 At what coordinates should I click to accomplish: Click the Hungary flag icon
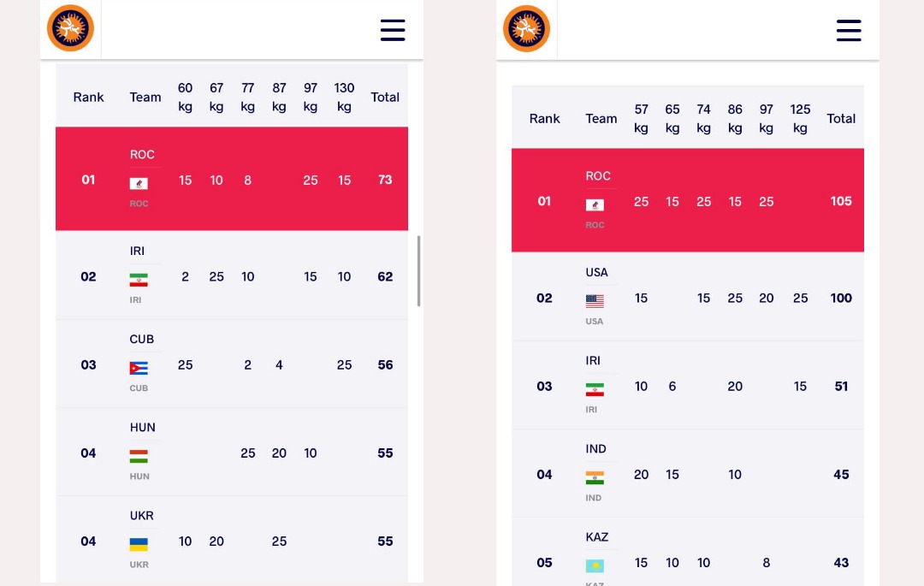click(x=139, y=457)
